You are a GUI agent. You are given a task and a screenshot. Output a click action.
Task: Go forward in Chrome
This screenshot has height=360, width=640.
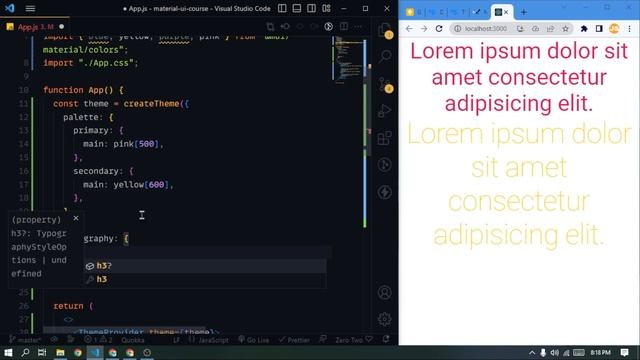point(424,29)
